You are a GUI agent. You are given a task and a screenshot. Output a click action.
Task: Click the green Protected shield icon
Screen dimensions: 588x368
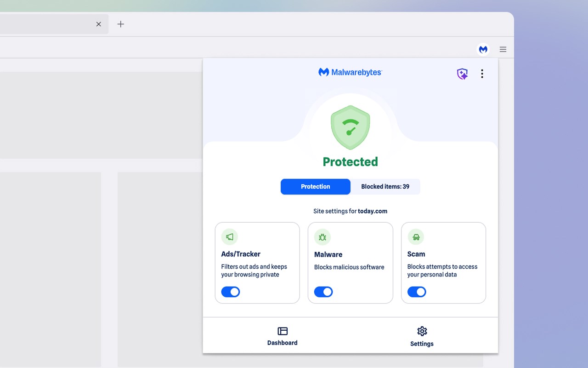point(350,127)
